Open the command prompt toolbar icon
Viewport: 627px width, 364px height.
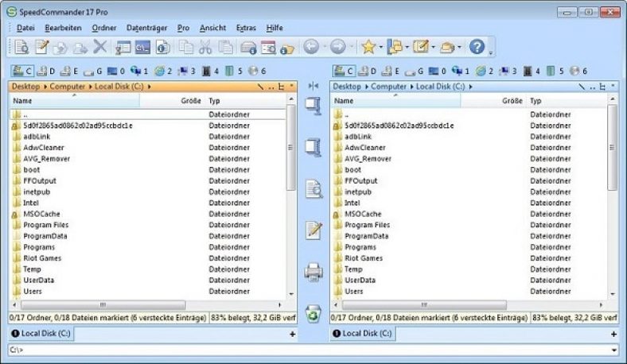tap(142, 47)
